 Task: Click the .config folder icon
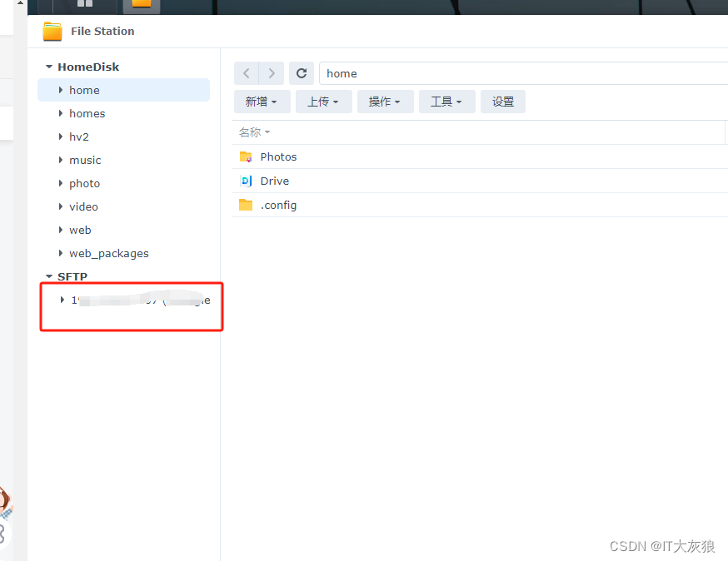point(246,205)
